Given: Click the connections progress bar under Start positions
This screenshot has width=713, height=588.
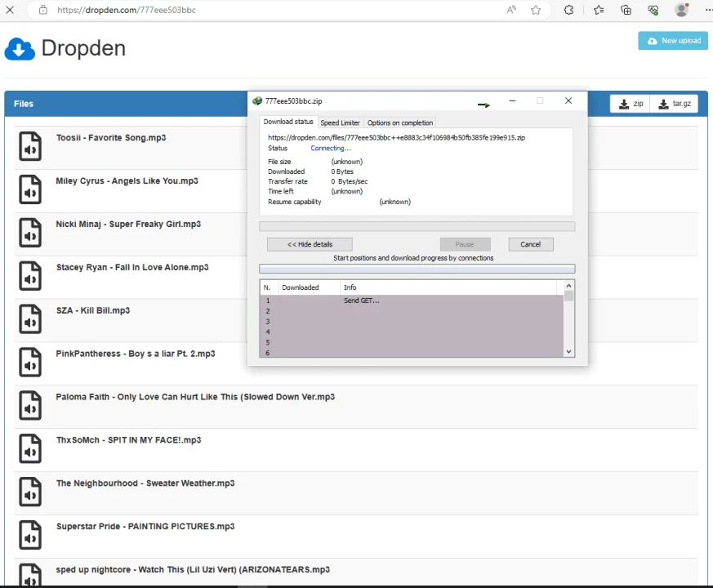Looking at the screenshot, I should [x=417, y=269].
